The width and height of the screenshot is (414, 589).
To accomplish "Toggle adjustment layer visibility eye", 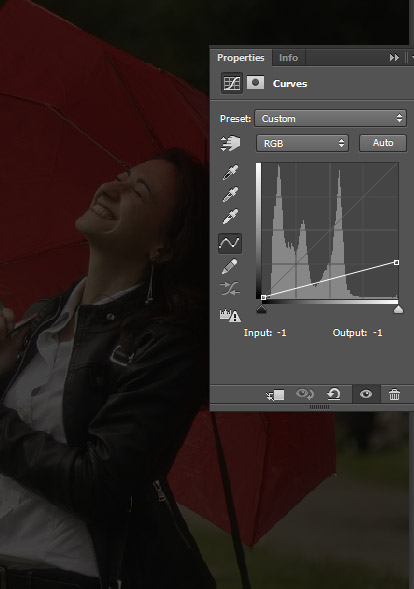I will point(366,394).
